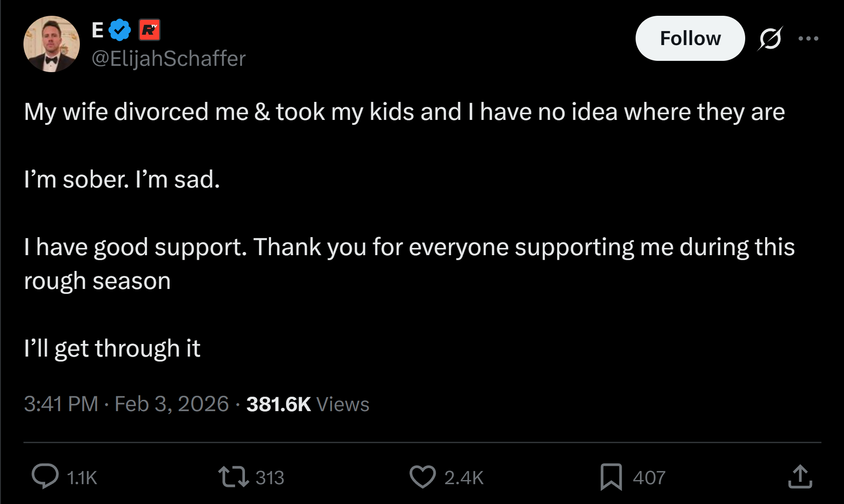
Task: Bookmark this post with the bookmark icon
Action: click(611, 477)
